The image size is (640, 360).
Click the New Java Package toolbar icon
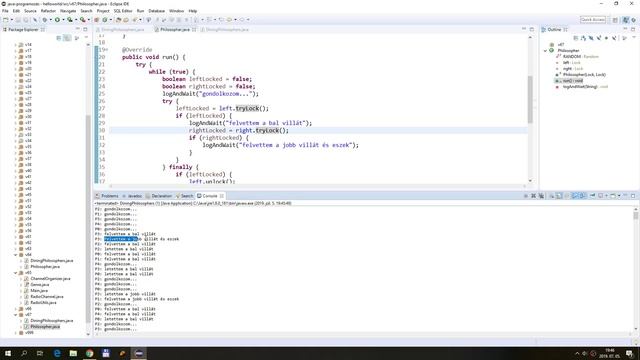point(97,20)
